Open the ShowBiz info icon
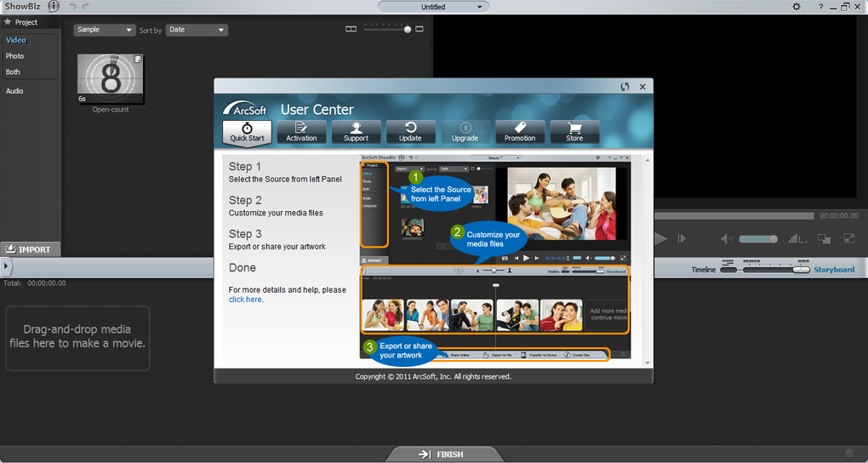 (x=53, y=7)
